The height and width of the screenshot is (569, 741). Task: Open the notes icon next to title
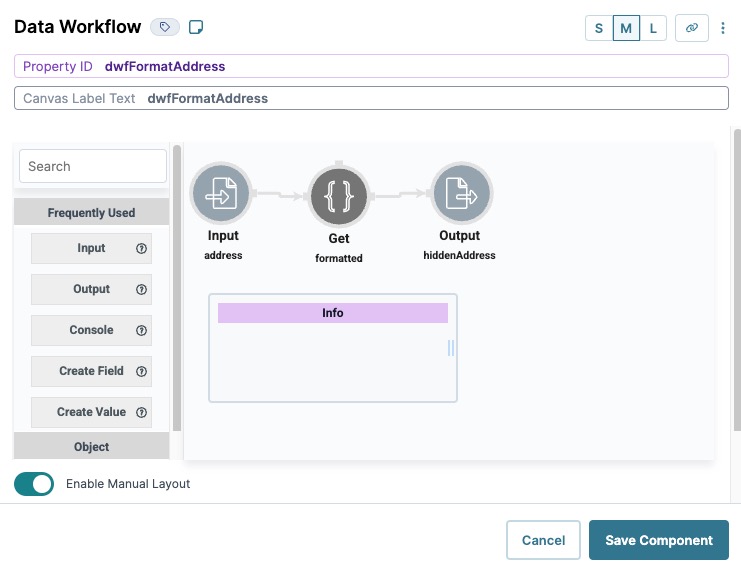(196, 27)
